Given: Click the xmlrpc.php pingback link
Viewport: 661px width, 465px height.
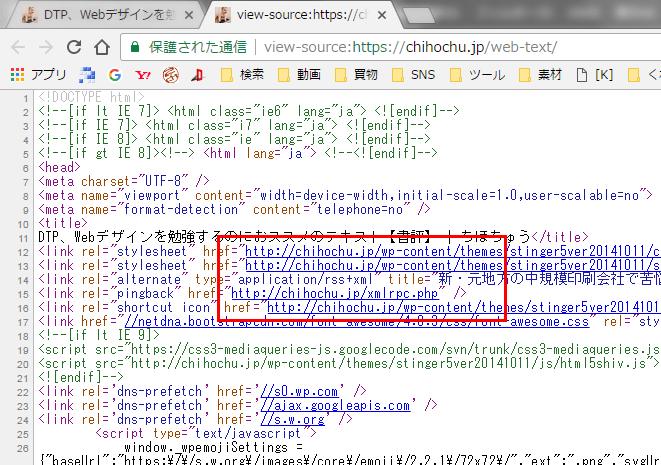Looking at the screenshot, I should pos(335,294).
